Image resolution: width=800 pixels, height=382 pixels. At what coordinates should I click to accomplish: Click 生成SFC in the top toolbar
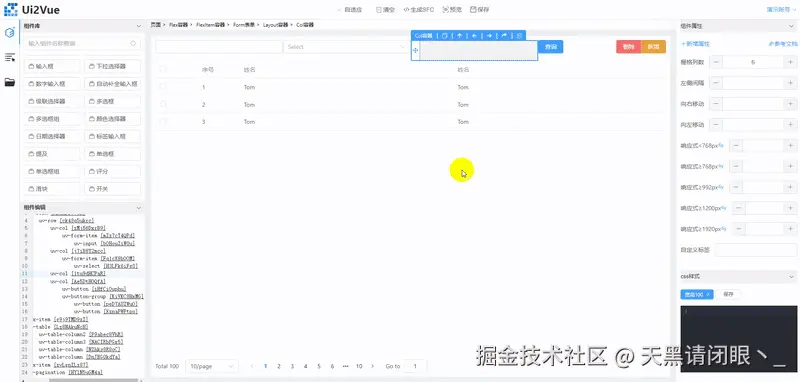pos(419,9)
